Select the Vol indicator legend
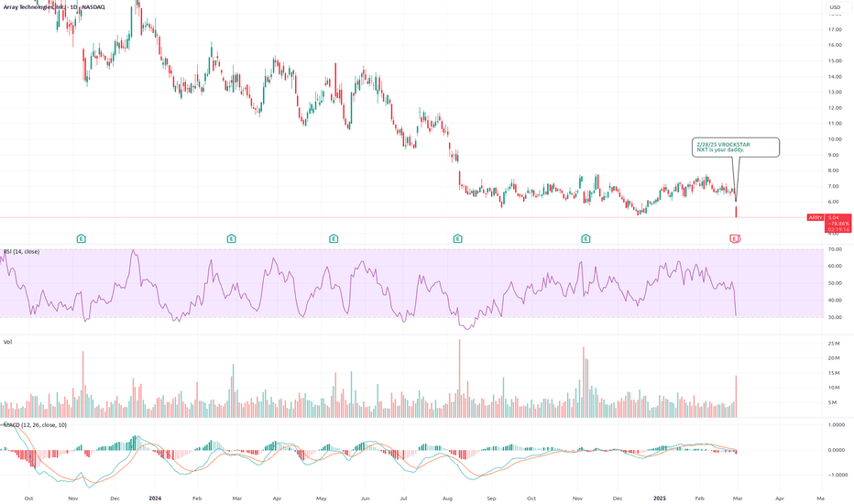This screenshot has height=504, width=854. coord(7,342)
